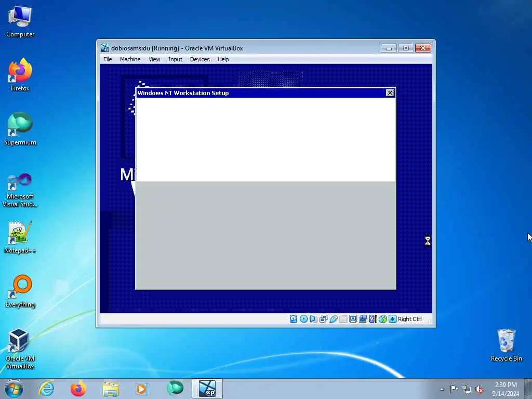Show hidden system tray icons arrow
Screen dimensions: 532x399
click(442, 389)
